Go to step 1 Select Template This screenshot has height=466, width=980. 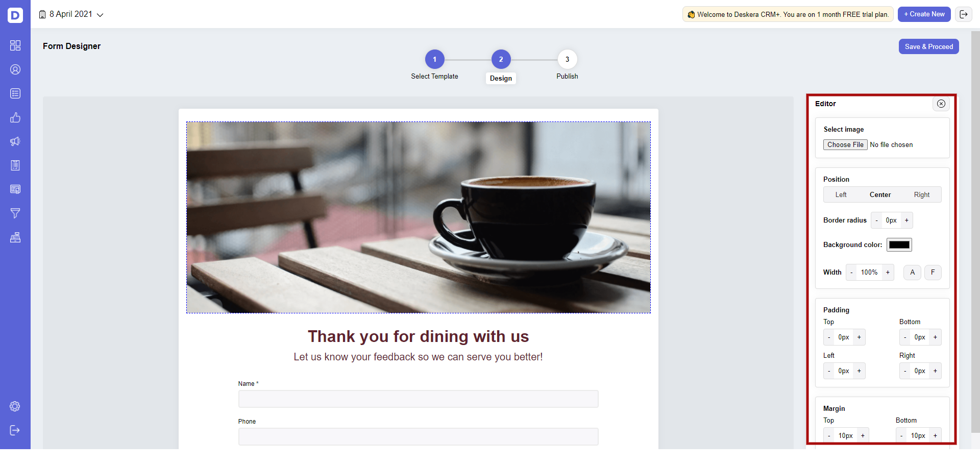435,59
